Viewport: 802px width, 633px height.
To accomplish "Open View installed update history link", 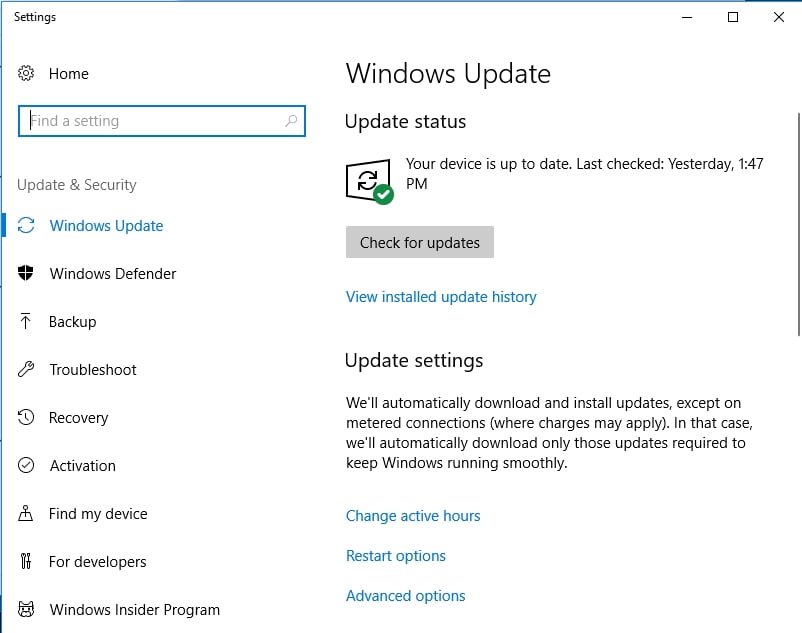I will click(441, 297).
